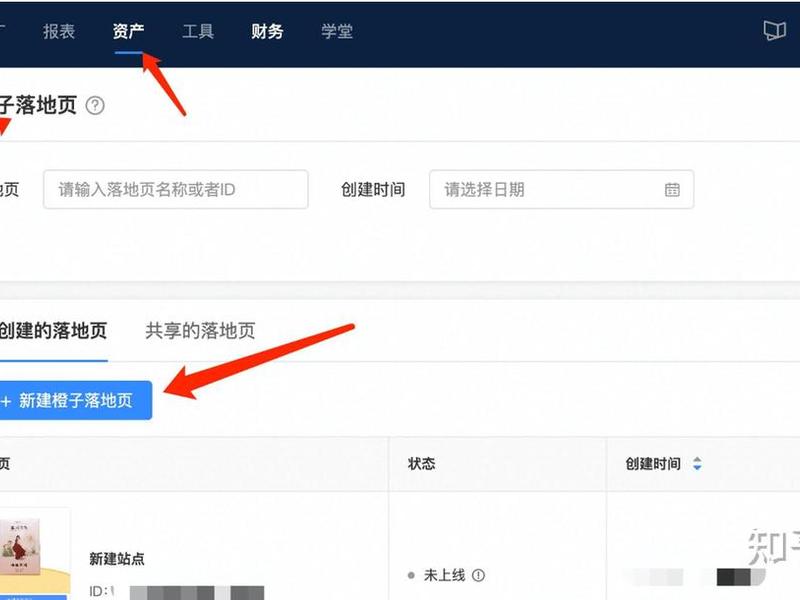Open the 请选择日期 date picker field

(x=561, y=189)
